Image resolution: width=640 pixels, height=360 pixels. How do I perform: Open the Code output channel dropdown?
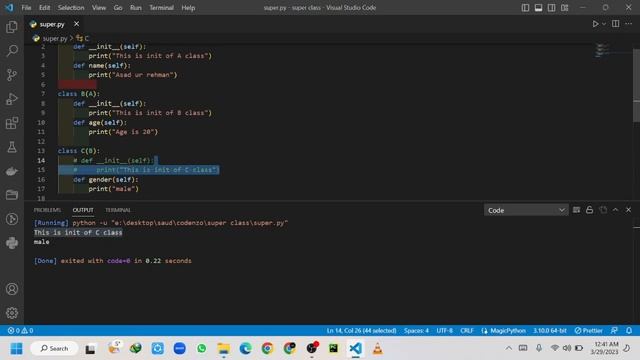point(526,210)
